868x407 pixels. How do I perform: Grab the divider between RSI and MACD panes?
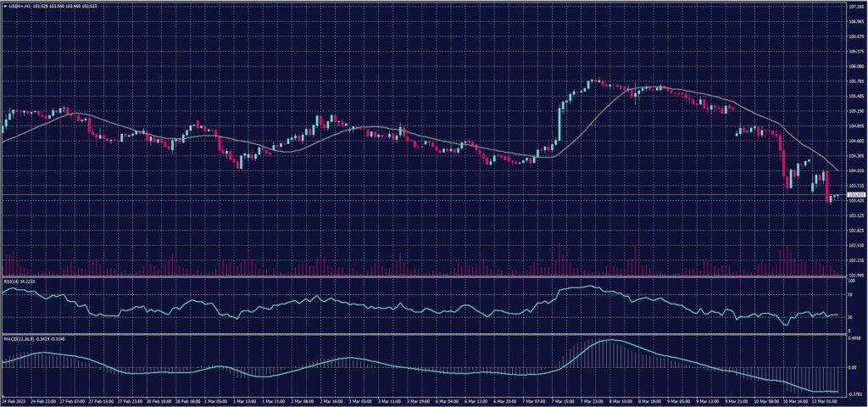click(424, 334)
